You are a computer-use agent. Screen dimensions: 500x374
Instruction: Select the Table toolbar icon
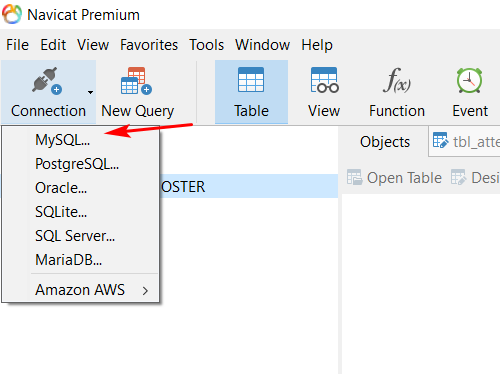[251, 80]
